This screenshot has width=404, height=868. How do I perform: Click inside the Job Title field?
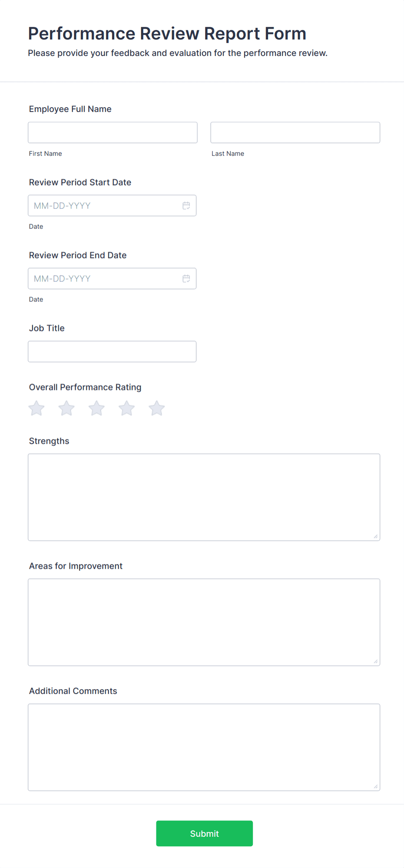[x=112, y=351]
